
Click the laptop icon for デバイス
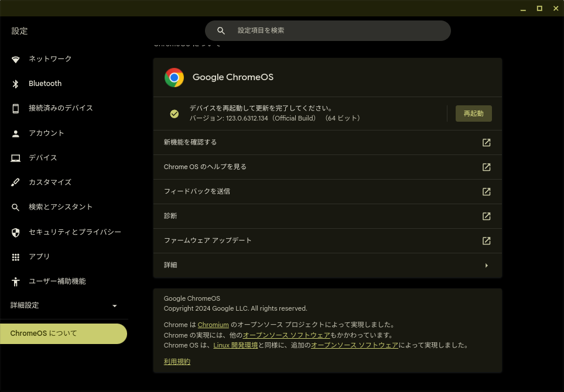pyautogui.click(x=15, y=158)
